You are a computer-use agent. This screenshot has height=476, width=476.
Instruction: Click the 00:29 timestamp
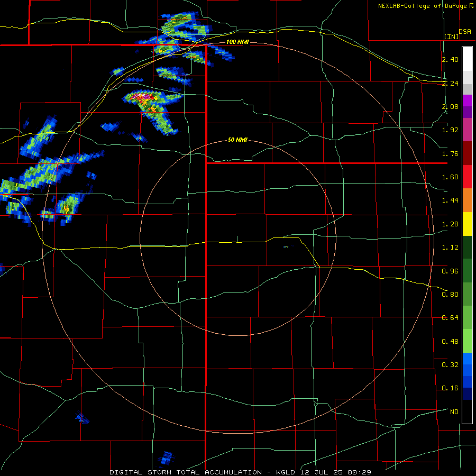pos(360,472)
